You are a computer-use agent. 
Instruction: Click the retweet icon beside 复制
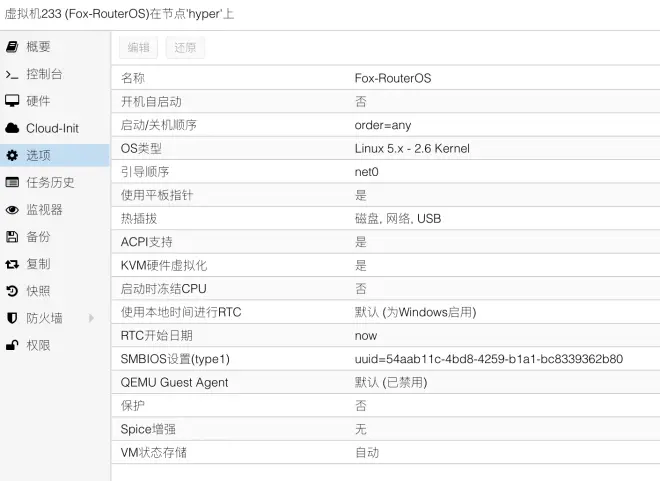tap(12, 264)
